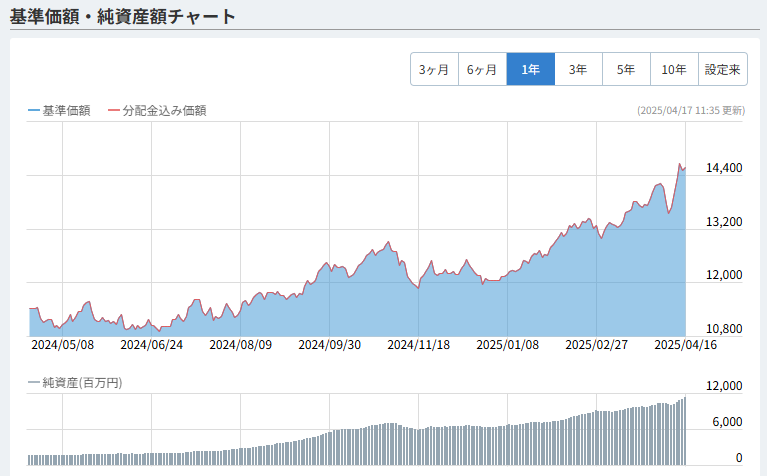
Task: Click the red 分配金込み価額 legend line marker
Action: [x=114, y=111]
